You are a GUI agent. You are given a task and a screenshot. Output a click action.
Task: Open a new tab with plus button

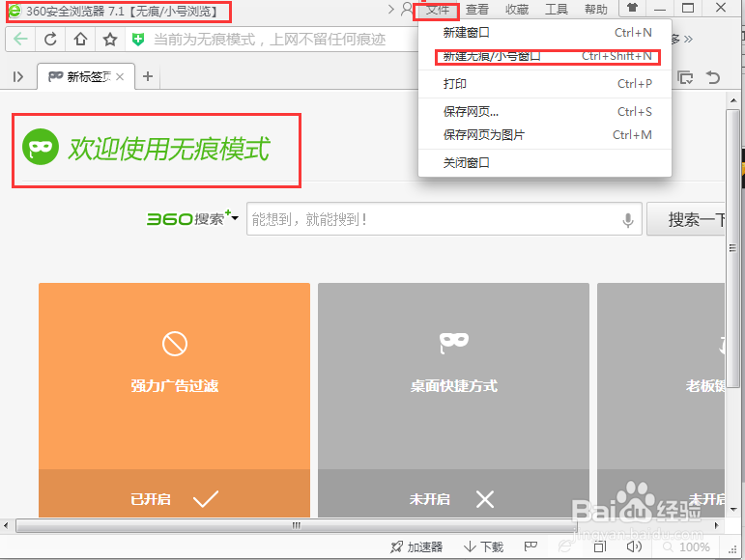coord(148,76)
